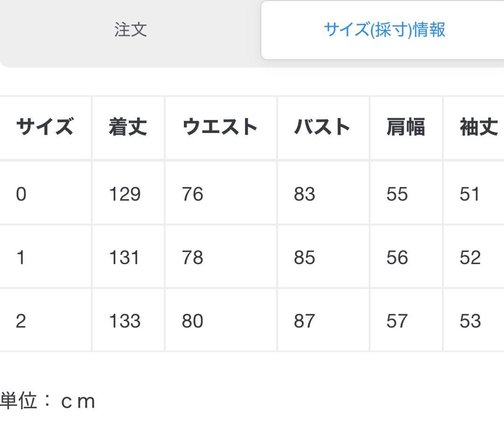Image resolution: width=504 pixels, height=442 pixels.
Task: Click the ウエスト column header
Action: click(x=220, y=127)
